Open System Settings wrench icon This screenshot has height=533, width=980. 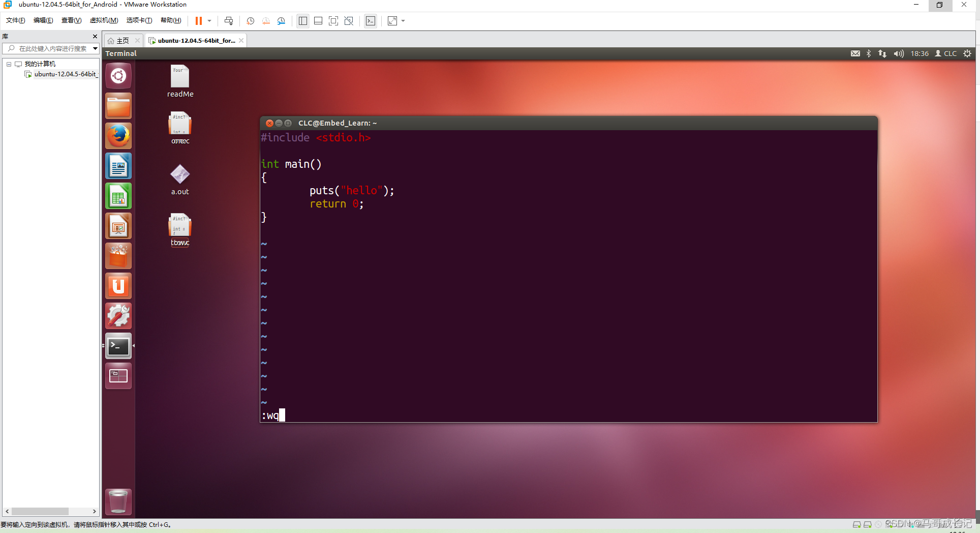click(x=118, y=316)
